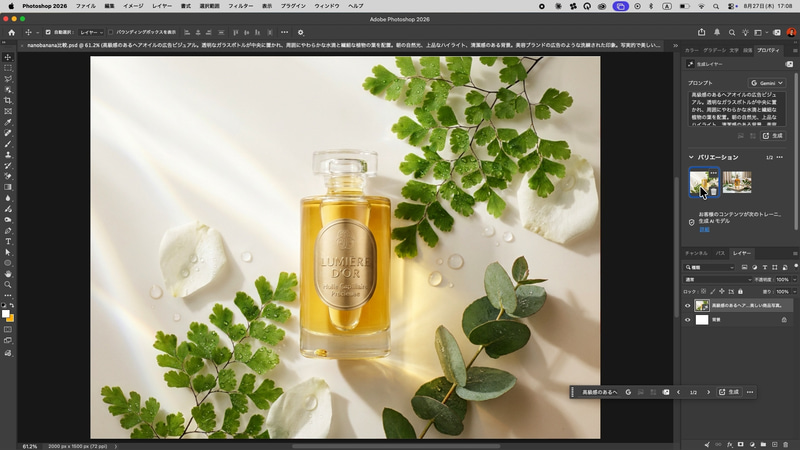800x450 pixels.
Task: Collapse the バリエーション section
Action: (691, 157)
